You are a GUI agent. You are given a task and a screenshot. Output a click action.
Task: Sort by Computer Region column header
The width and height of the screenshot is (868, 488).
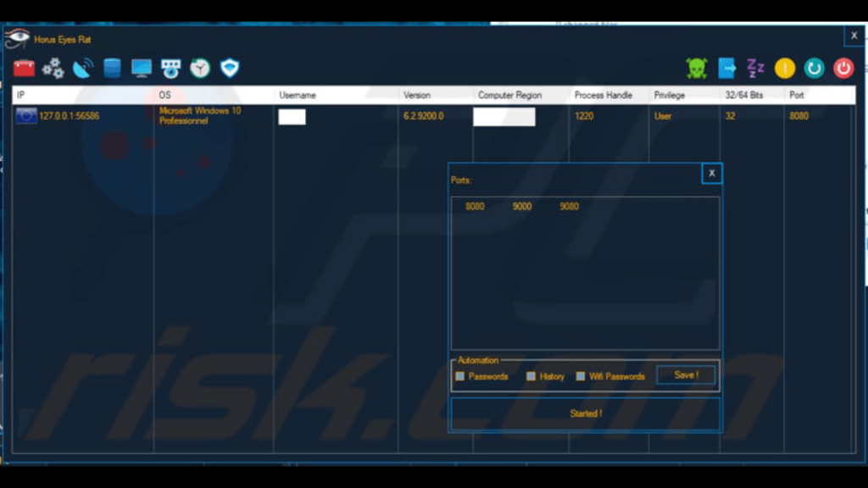click(x=521, y=95)
